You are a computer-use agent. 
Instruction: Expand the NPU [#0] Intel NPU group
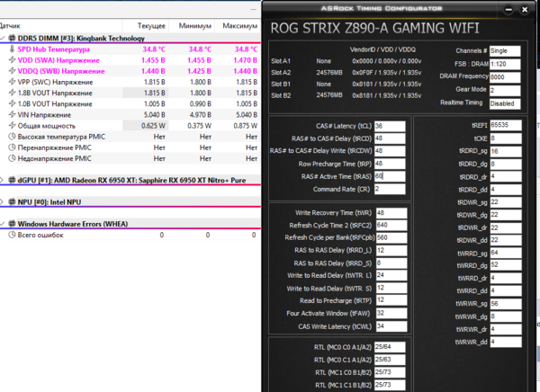click(x=2, y=202)
